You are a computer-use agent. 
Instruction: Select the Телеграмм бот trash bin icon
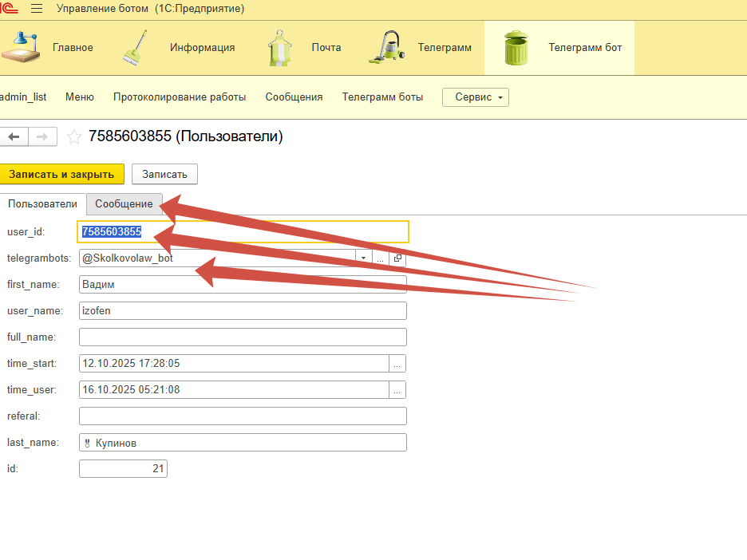(x=516, y=48)
